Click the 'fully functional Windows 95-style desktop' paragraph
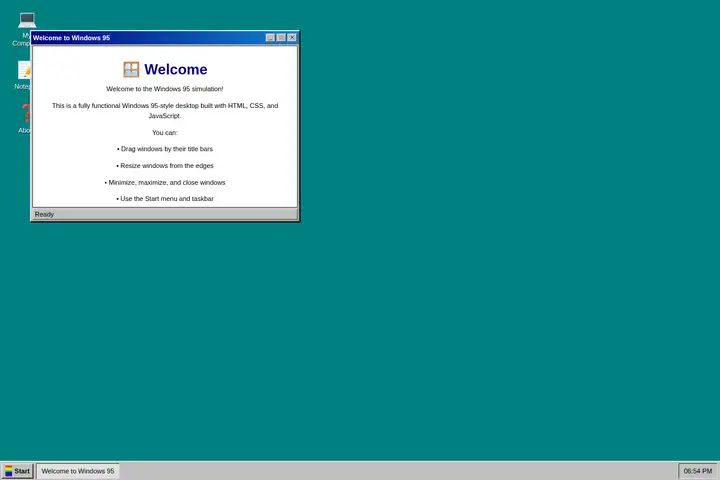Image resolution: width=720 pixels, height=480 pixels. [165, 110]
